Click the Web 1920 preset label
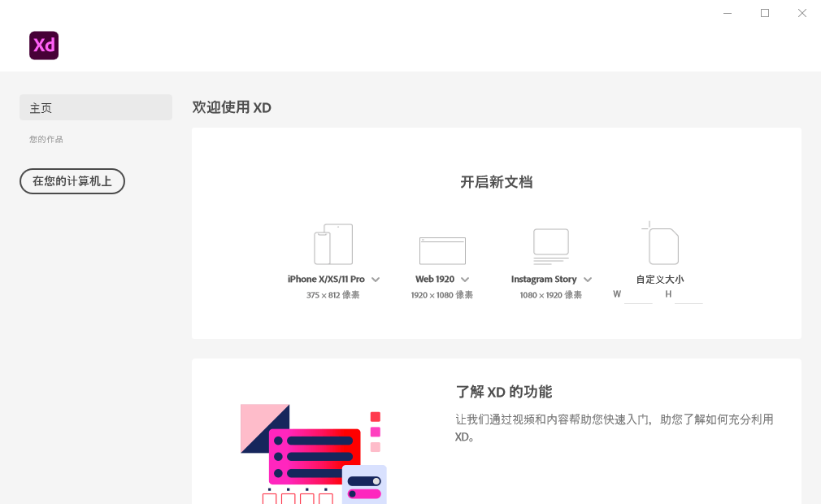Viewport: 821px width, 504px height. 435,279
